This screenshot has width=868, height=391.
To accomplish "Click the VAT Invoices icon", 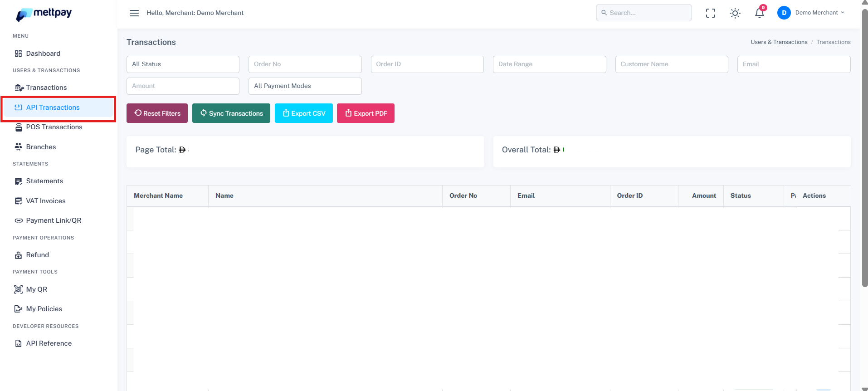I will pyautogui.click(x=19, y=201).
